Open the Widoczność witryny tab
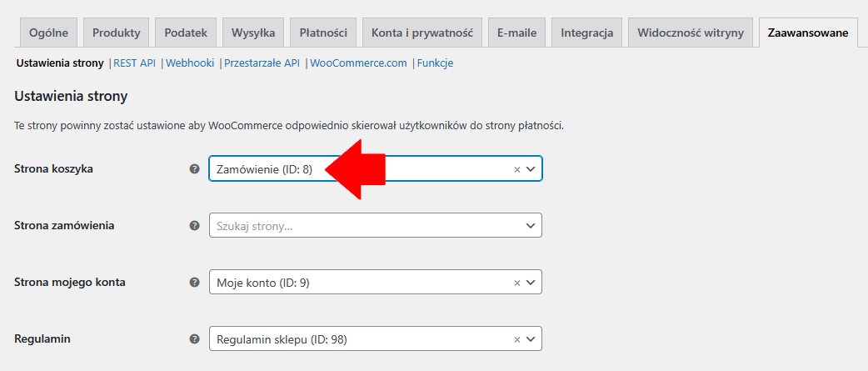The image size is (868, 371). pyautogui.click(x=691, y=33)
